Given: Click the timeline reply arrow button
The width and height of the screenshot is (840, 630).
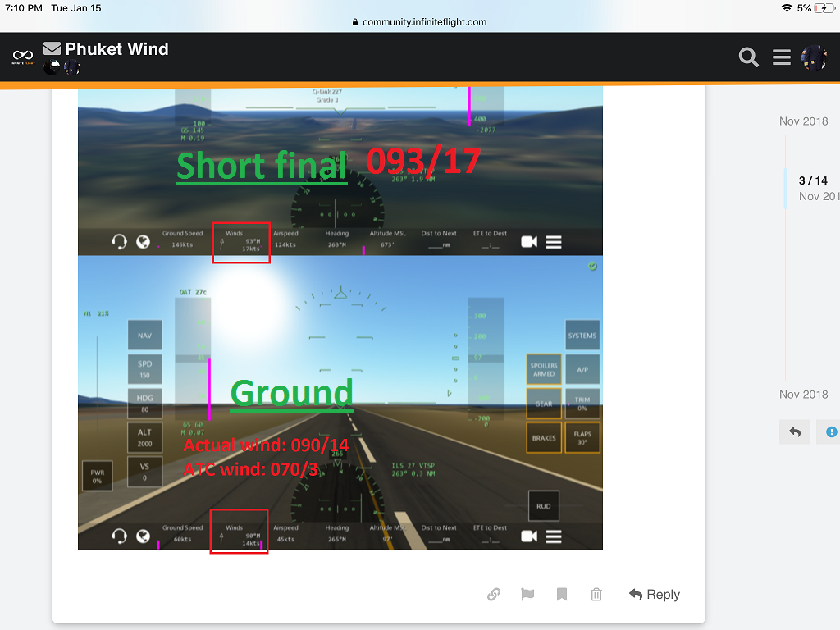Looking at the screenshot, I should (x=795, y=431).
